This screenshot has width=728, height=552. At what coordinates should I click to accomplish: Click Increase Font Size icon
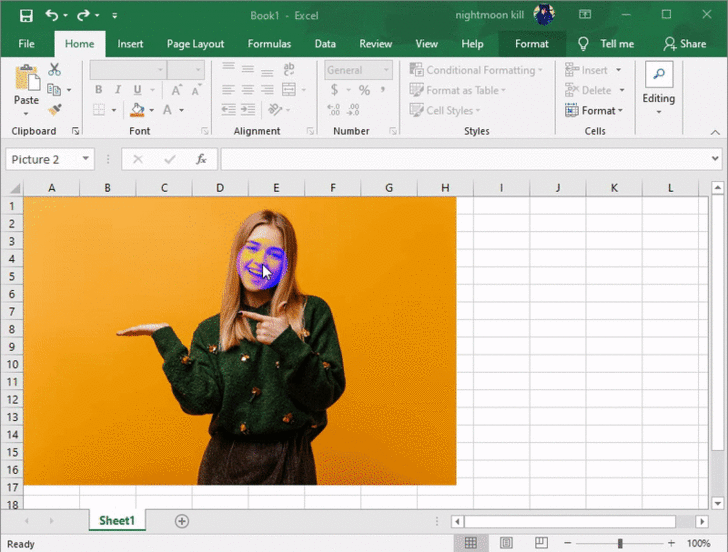click(x=176, y=90)
